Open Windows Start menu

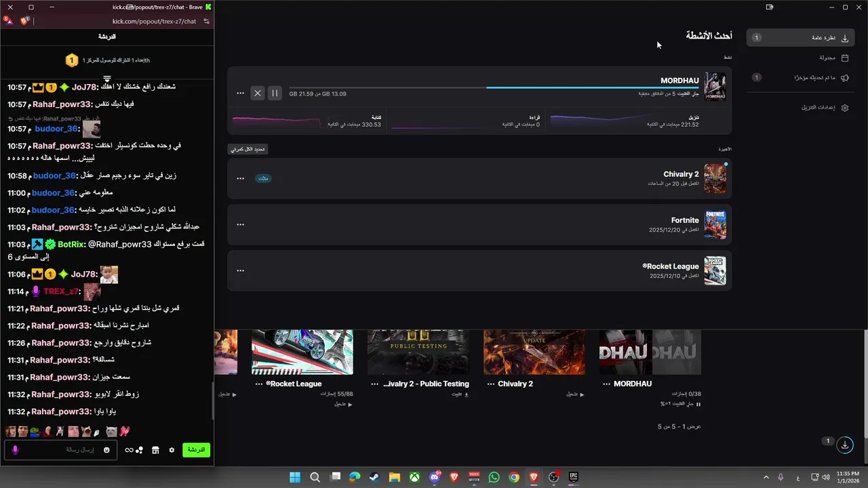[295, 477]
